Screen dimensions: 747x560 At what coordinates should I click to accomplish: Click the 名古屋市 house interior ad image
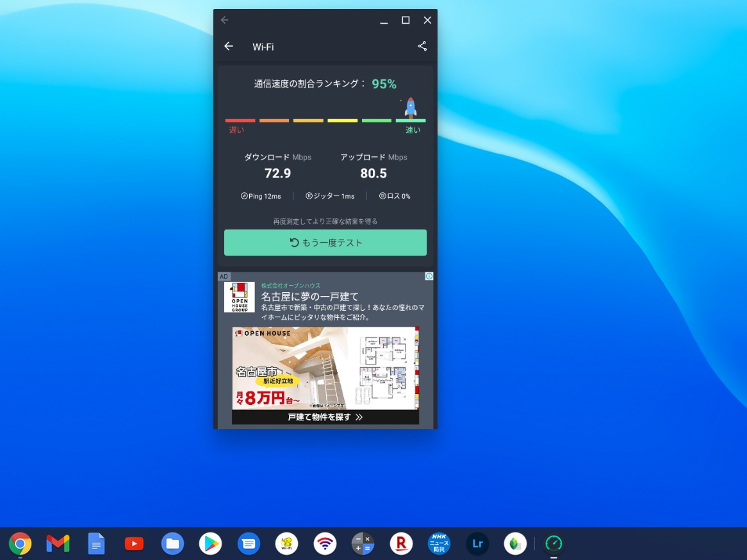[325, 368]
